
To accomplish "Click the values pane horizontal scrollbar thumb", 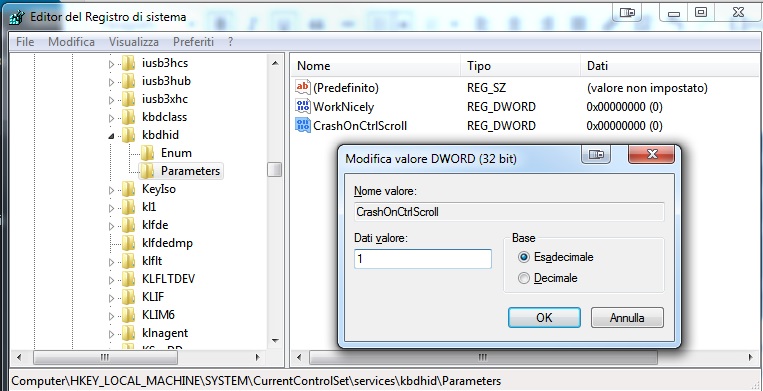I will click(x=483, y=358).
